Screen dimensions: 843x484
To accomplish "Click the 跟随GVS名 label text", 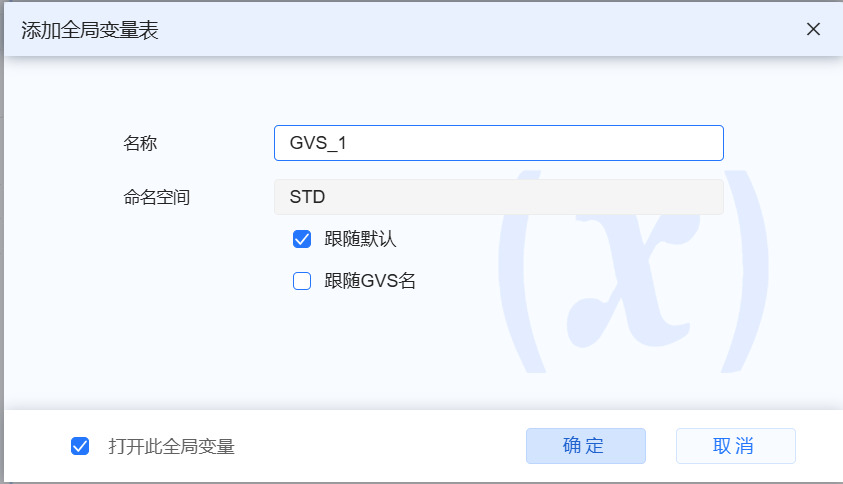I will tap(370, 281).
